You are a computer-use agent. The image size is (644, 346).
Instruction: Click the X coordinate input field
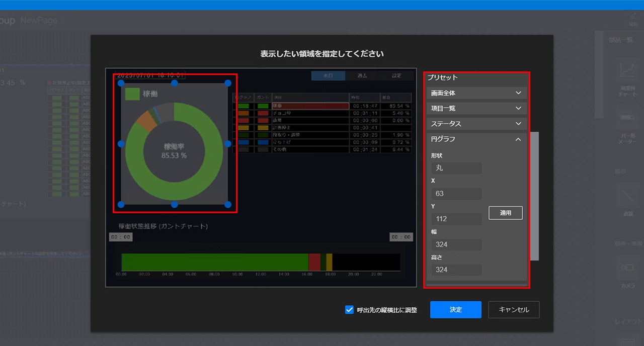pos(456,194)
